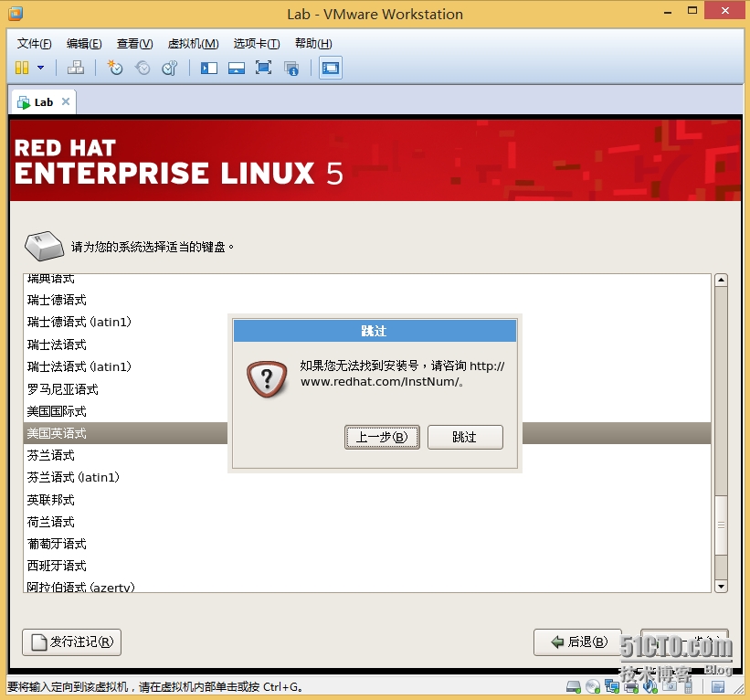The height and width of the screenshot is (700, 750).
Task: Click the message log status bar icon
Action: pos(717,687)
